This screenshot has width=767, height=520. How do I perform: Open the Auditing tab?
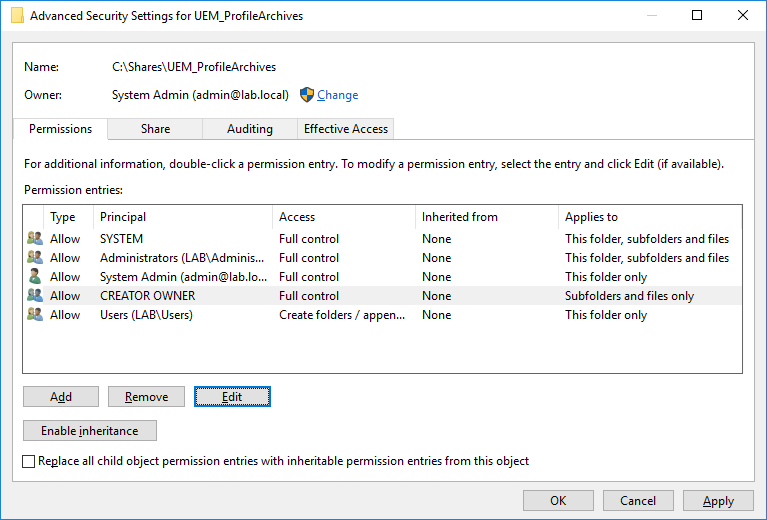(x=250, y=129)
